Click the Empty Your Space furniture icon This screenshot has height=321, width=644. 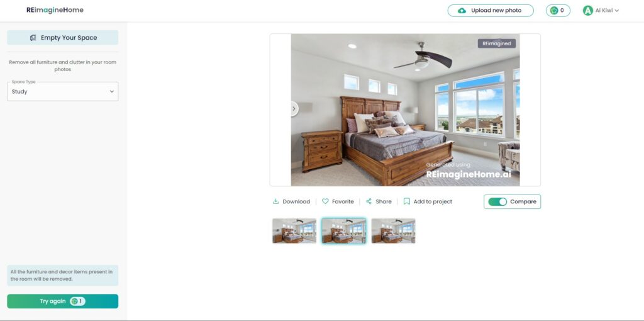pos(33,38)
